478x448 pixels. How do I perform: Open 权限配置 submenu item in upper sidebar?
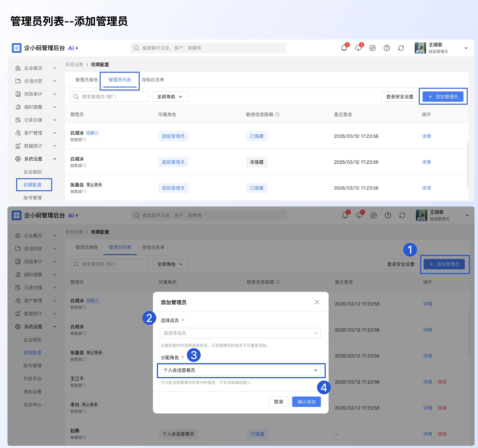pyautogui.click(x=32, y=185)
